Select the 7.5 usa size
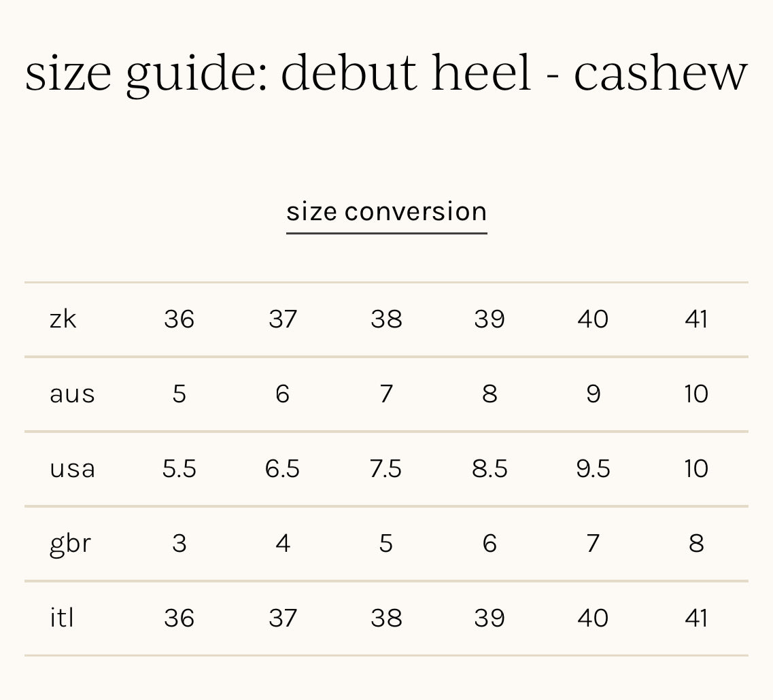 pyautogui.click(x=386, y=468)
